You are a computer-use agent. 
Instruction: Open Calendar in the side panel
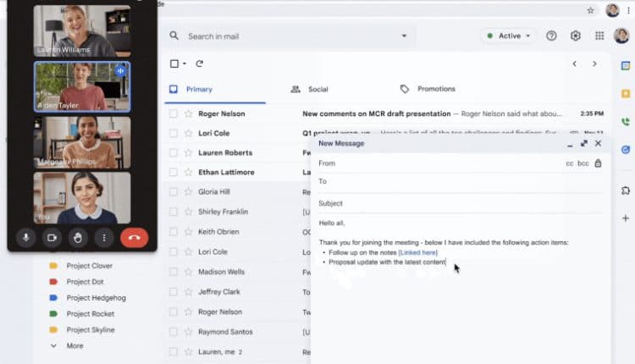626,65
